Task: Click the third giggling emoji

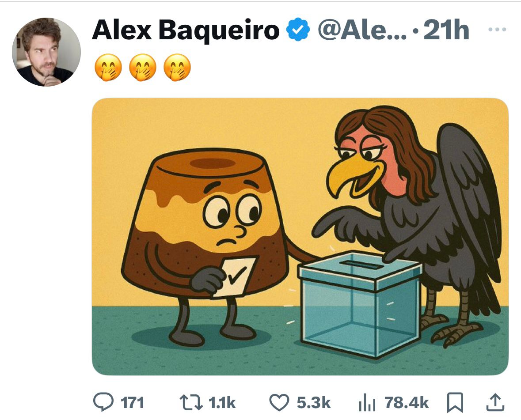Action: (x=177, y=68)
